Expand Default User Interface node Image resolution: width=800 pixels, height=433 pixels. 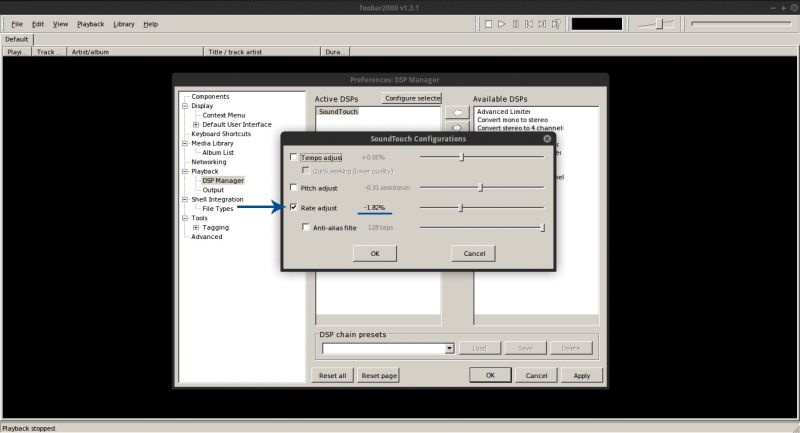tap(196, 124)
